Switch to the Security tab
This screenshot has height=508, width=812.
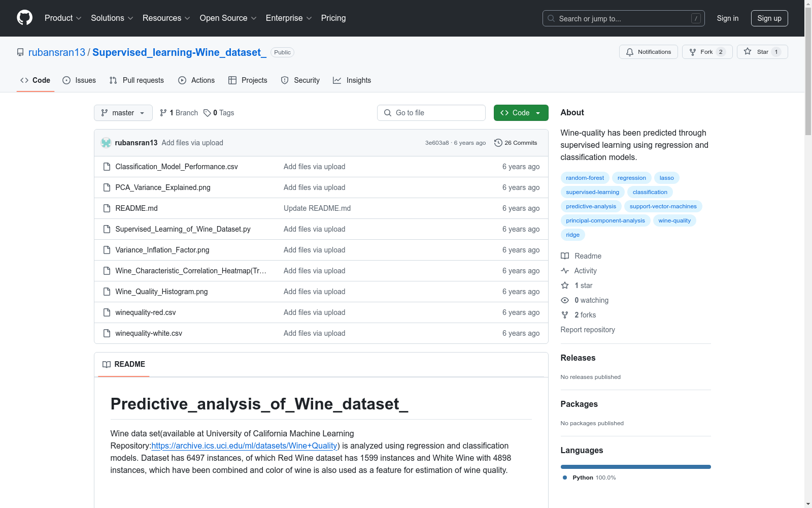pyautogui.click(x=300, y=80)
